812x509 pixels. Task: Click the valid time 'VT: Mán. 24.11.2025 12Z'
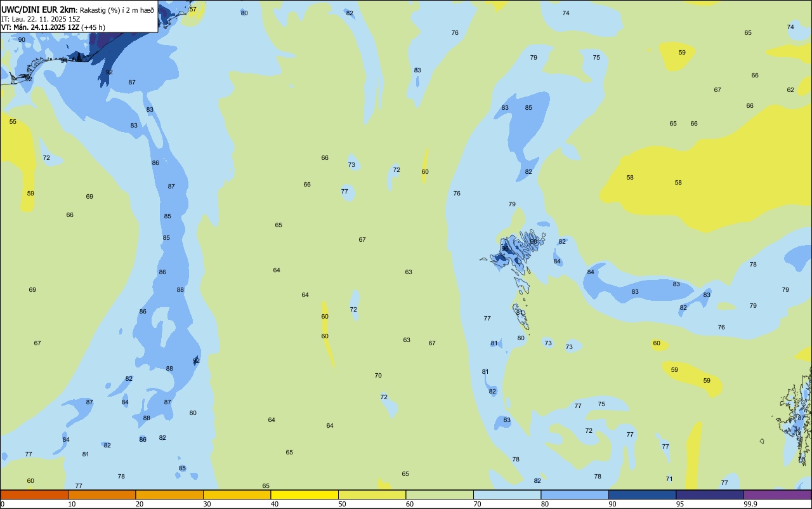tap(40, 27)
